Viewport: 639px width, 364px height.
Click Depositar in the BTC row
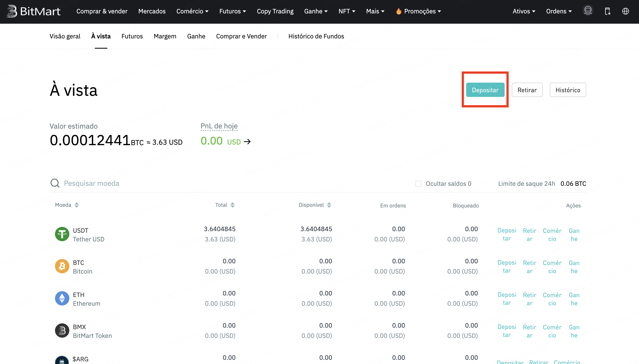pyautogui.click(x=507, y=266)
